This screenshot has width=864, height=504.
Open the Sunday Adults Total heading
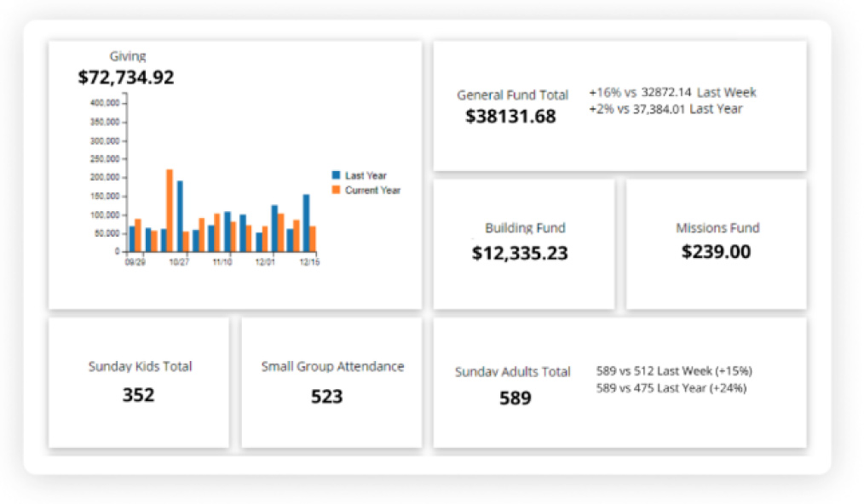coord(512,372)
